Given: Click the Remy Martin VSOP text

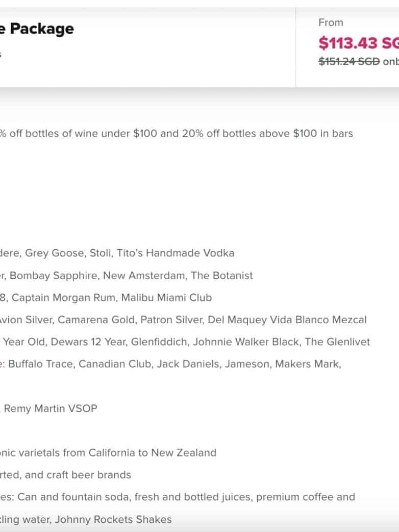Looking at the screenshot, I should (x=51, y=408).
